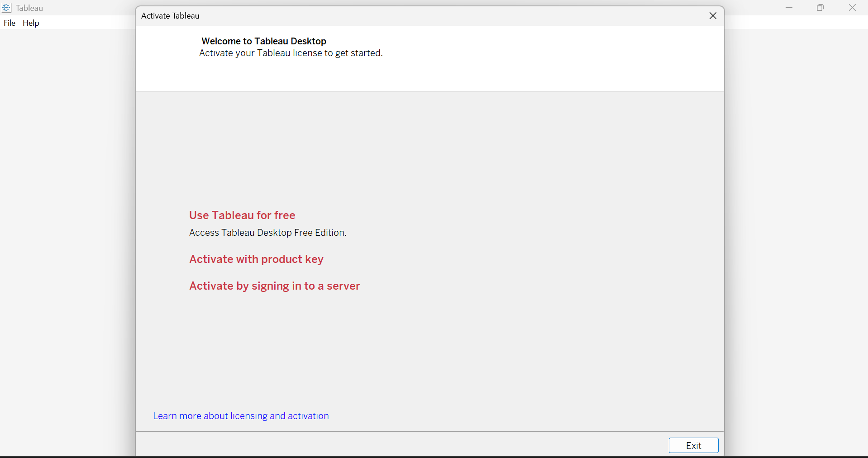Choose Use Tableau for free
This screenshot has height=458, width=868.
(x=242, y=215)
